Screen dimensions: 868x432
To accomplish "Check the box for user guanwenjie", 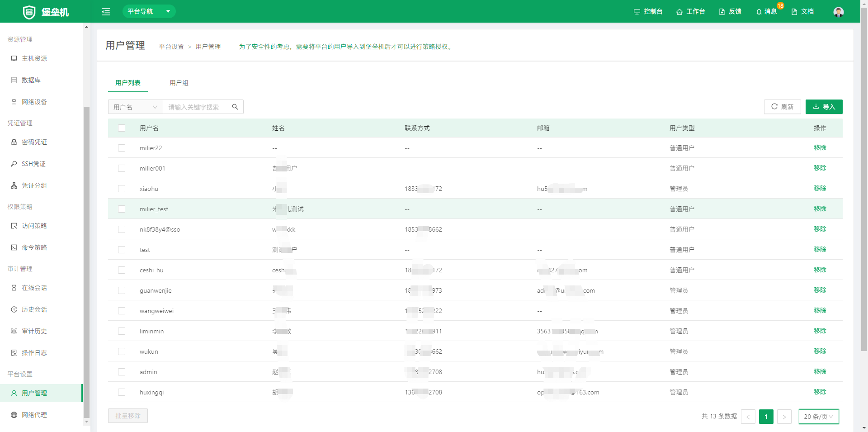I will (x=122, y=290).
